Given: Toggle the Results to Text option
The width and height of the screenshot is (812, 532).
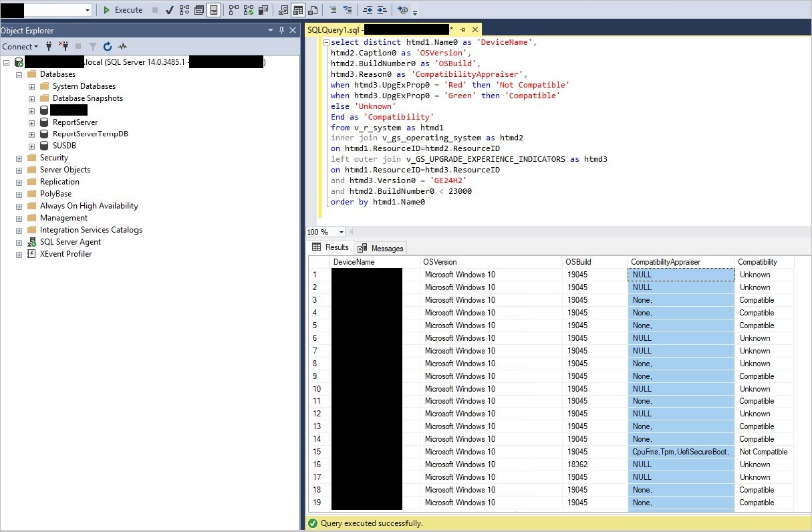Looking at the screenshot, I should click(283, 10).
